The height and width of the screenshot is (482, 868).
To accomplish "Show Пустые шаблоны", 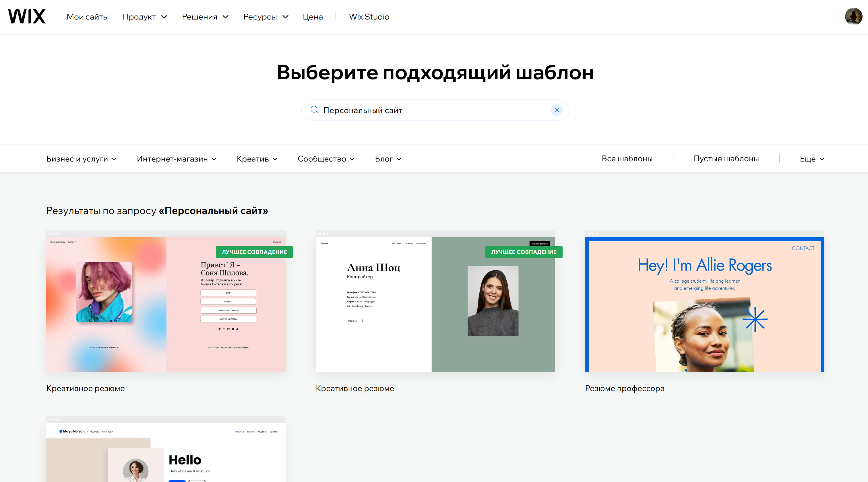I will [x=726, y=159].
